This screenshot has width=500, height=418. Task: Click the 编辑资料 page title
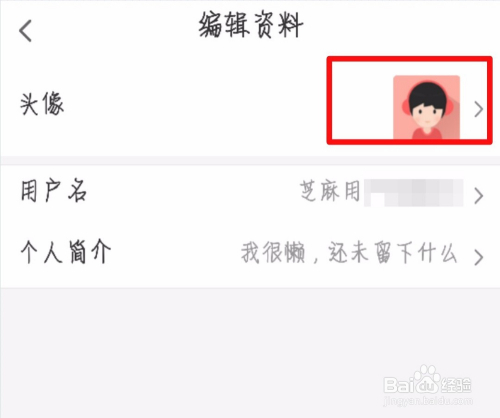click(x=251, y=25)
